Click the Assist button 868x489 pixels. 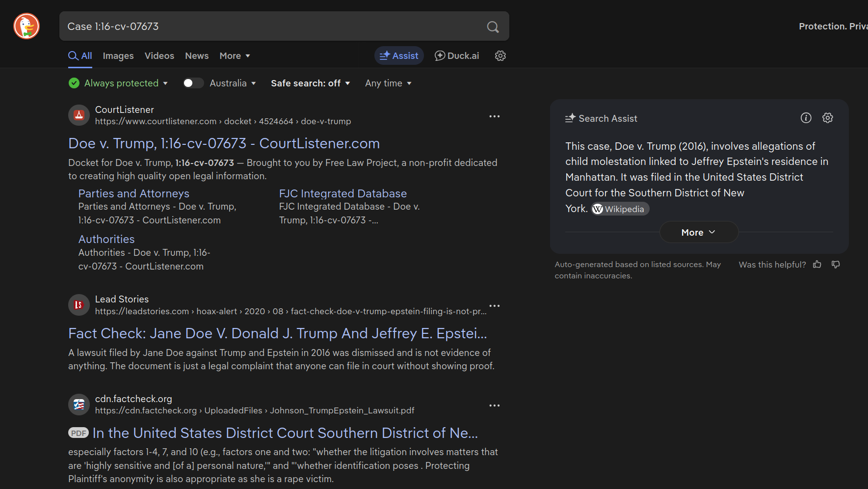tap(399, 56)
